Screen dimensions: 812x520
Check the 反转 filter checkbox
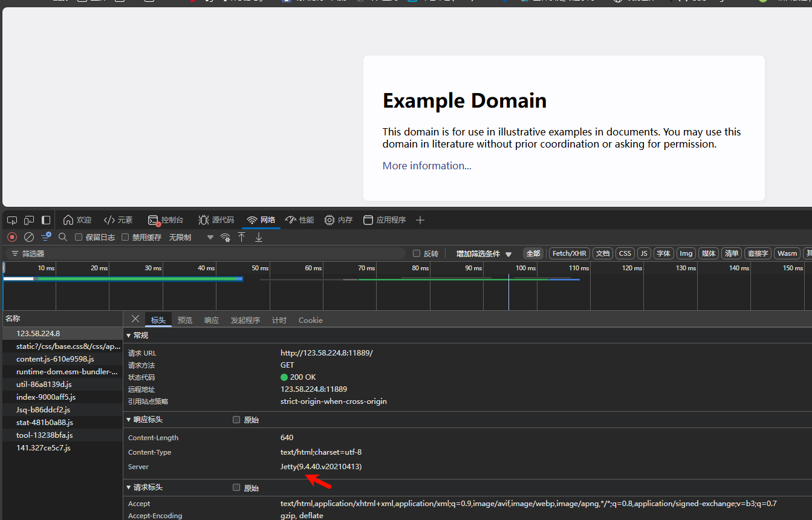416,253
